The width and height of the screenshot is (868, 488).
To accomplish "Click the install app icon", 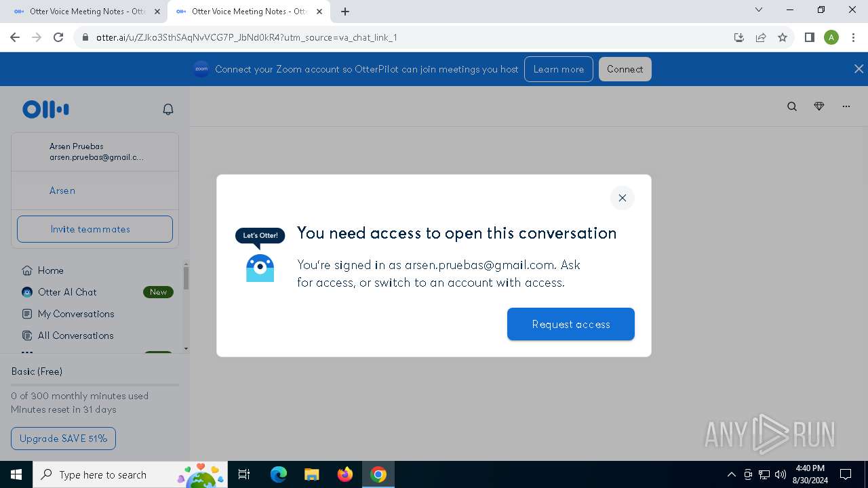I will (x=739, y=37).
